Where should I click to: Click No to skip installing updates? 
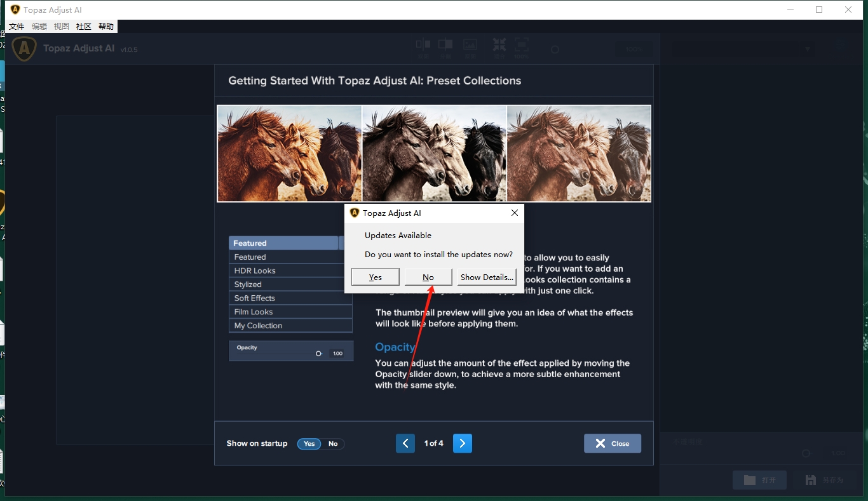(428, 277)
